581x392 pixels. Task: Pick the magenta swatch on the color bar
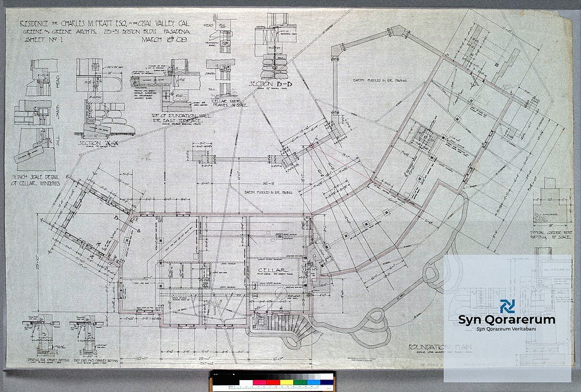[x=260, y=382]
